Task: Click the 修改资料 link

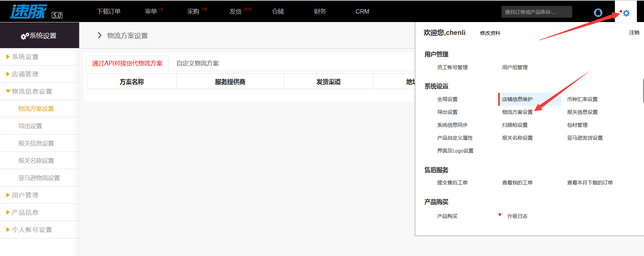Action: [490, 33]
